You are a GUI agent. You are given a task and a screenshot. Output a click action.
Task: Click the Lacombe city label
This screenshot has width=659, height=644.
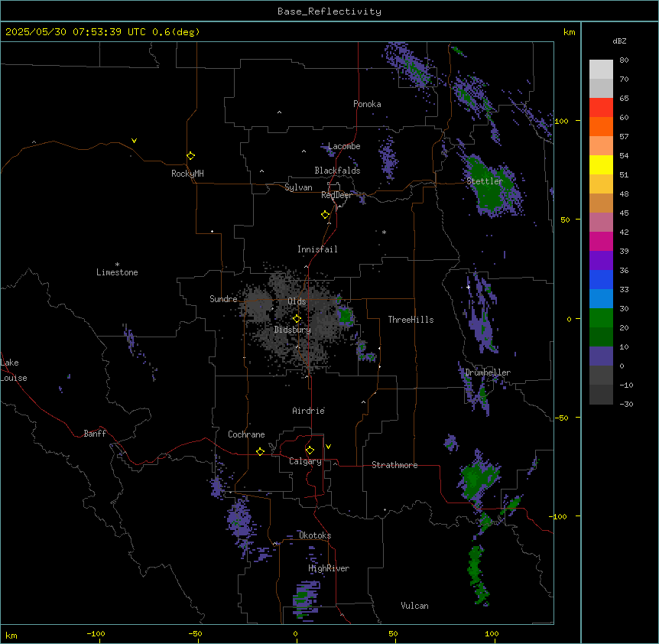(x=344, y=146)
